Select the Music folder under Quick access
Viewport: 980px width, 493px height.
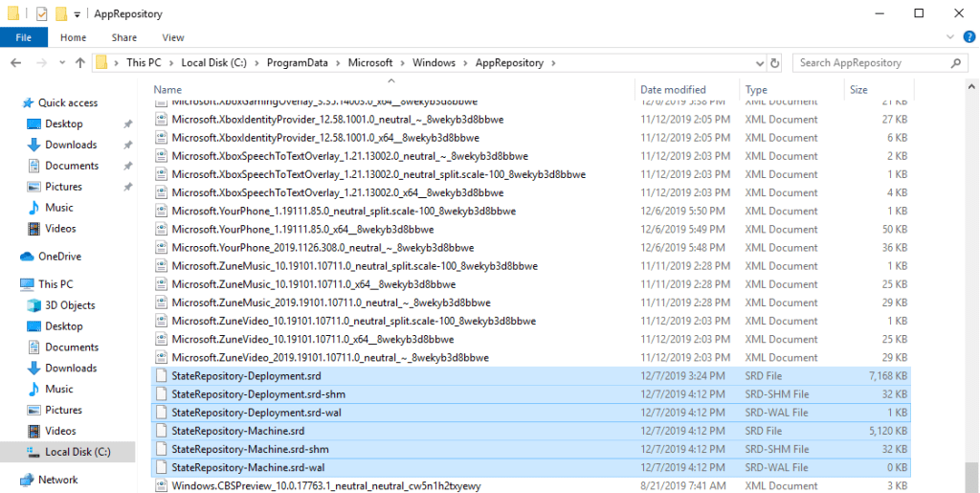click(58, 208)
